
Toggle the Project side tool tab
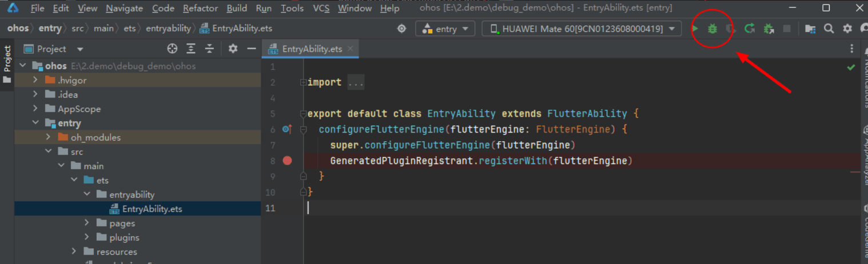(7, 64)
